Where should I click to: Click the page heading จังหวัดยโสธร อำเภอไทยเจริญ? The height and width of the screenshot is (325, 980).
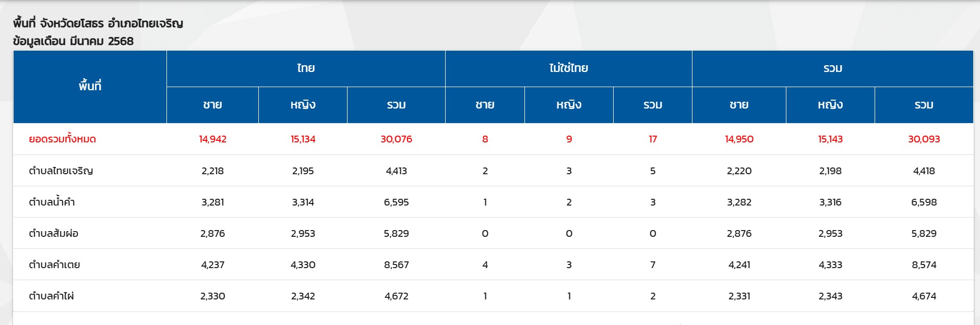point(98,23)
